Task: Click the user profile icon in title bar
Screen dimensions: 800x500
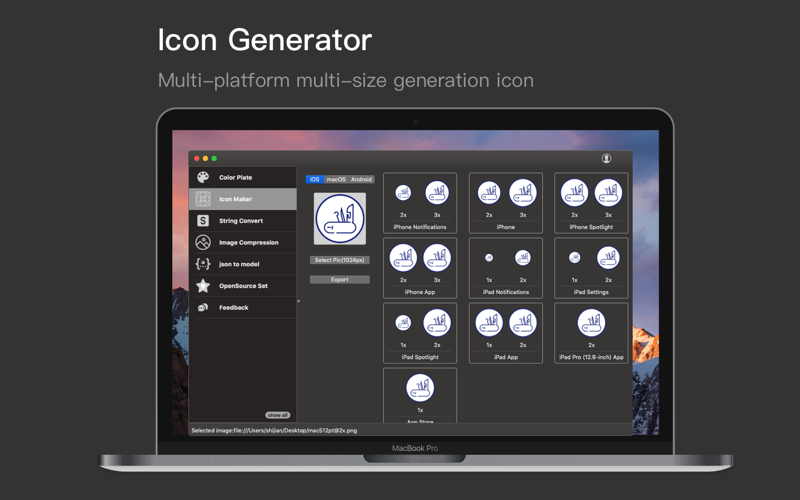Action: pos(606,158)
